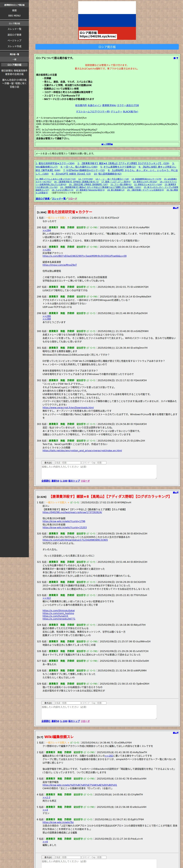Open 過去ログ倉庫 in the sidebar

click(14, 35)
